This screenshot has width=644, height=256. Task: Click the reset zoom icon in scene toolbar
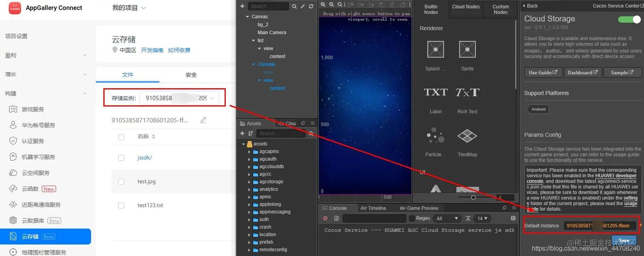coord(340,5)
